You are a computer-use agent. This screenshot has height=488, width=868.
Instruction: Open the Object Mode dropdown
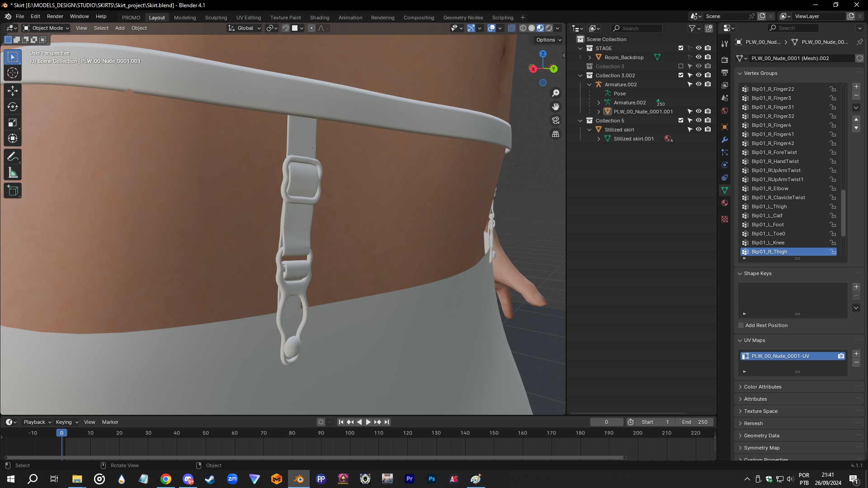46,28
